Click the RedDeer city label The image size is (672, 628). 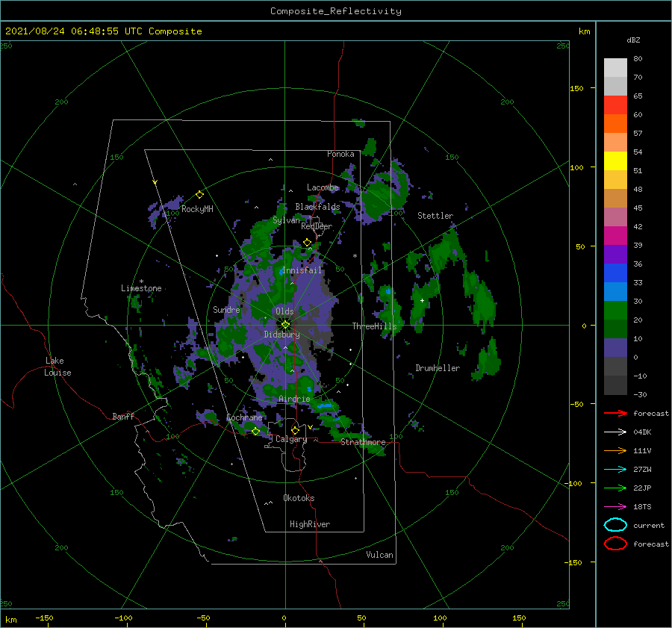coord(317,226)
